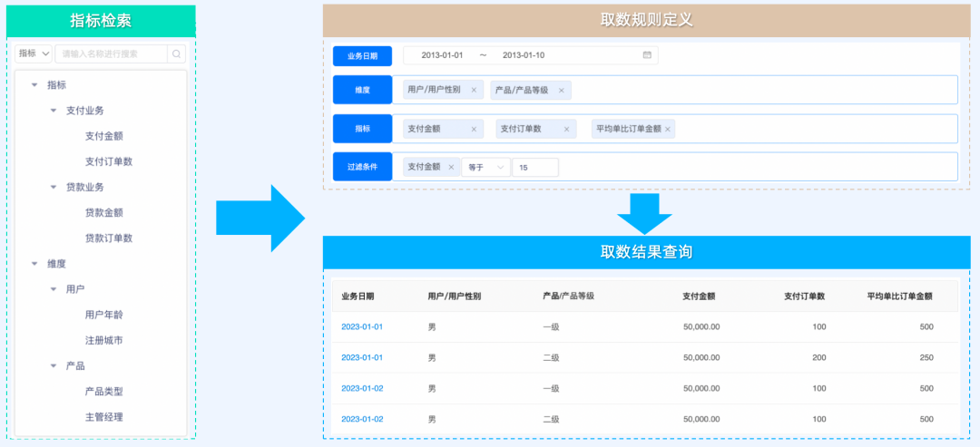980x447 pixels.
Task: Select 产品类型 dimension in the tree
Action: pyautogui.click(x=103, y=392)
